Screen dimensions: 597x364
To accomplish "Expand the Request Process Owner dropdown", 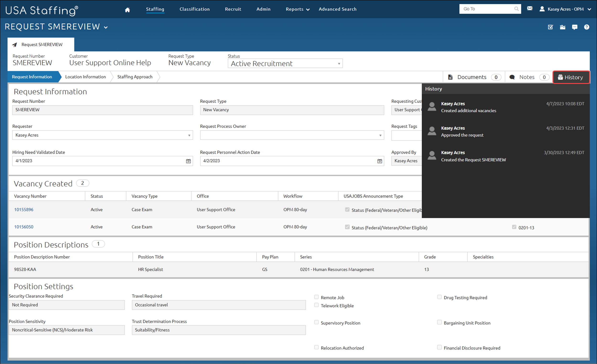I will 380,135.
